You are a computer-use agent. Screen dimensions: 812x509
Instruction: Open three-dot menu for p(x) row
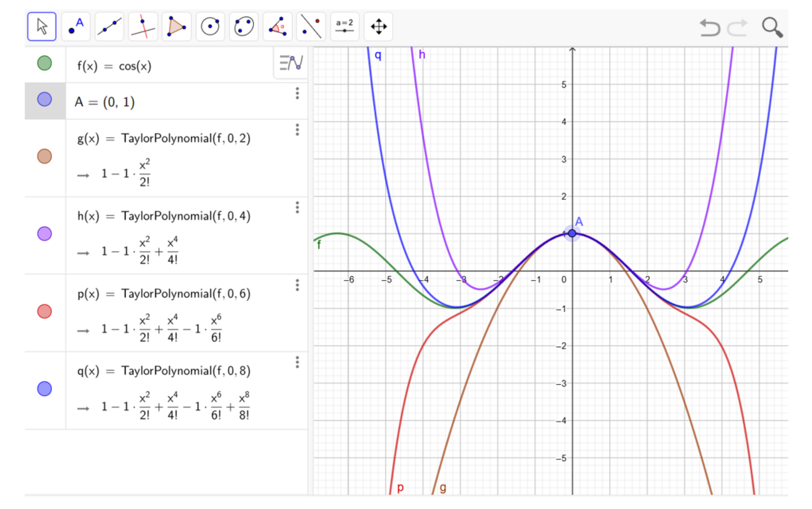point(297,285)
